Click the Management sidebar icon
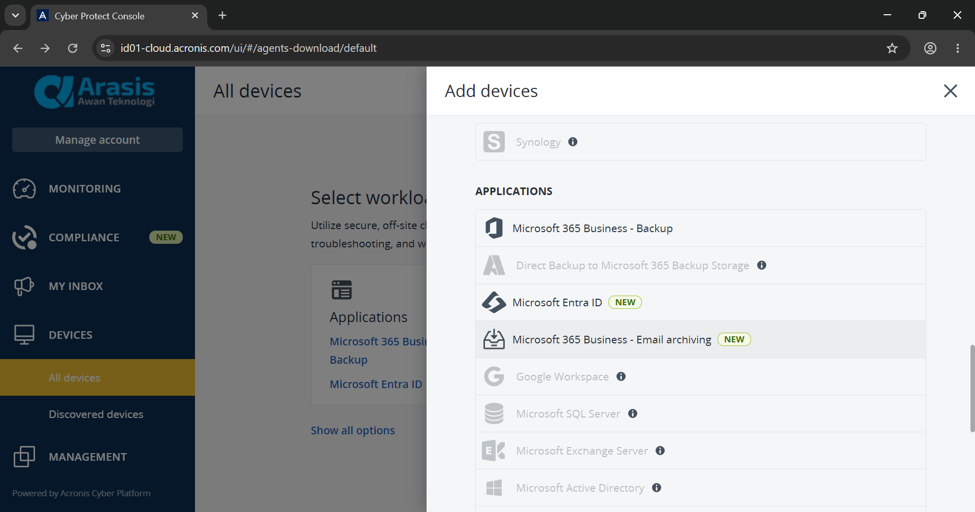 24,457
